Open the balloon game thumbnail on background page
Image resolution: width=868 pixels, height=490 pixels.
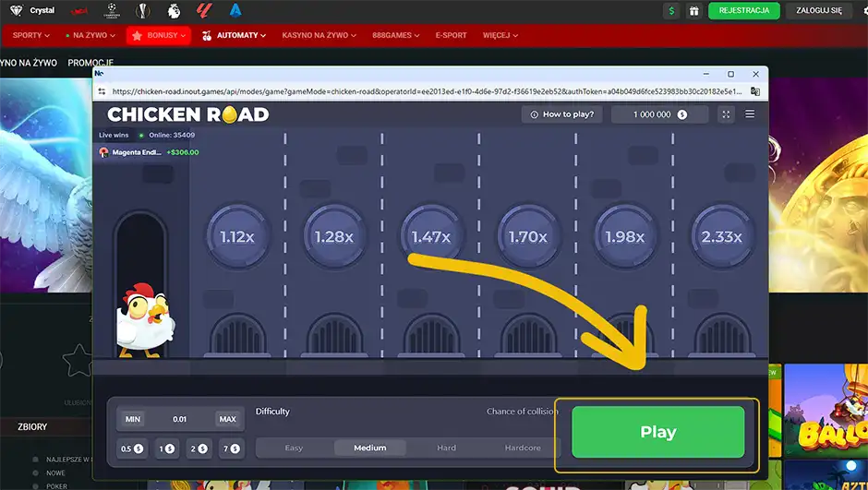(x=826, y=411)
